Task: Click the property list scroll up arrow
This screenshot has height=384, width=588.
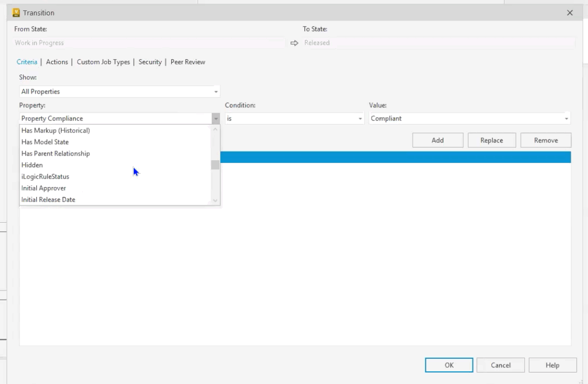Action: pyautogui.click(x=215, y=129)
